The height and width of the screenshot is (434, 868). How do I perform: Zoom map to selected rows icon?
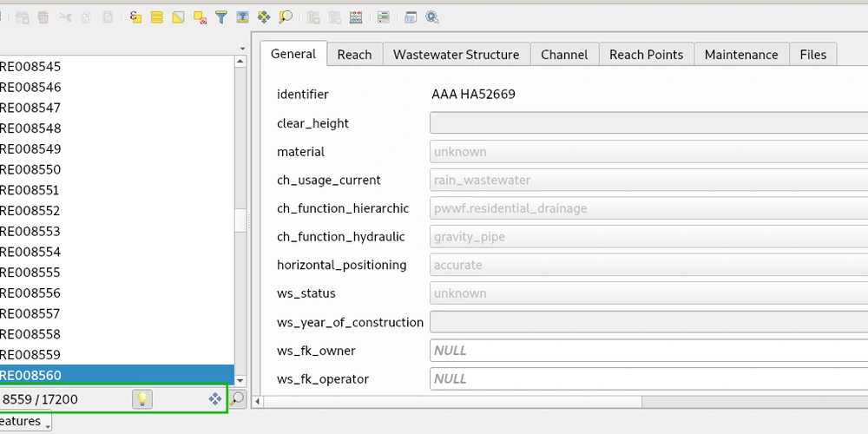point(286,16)
